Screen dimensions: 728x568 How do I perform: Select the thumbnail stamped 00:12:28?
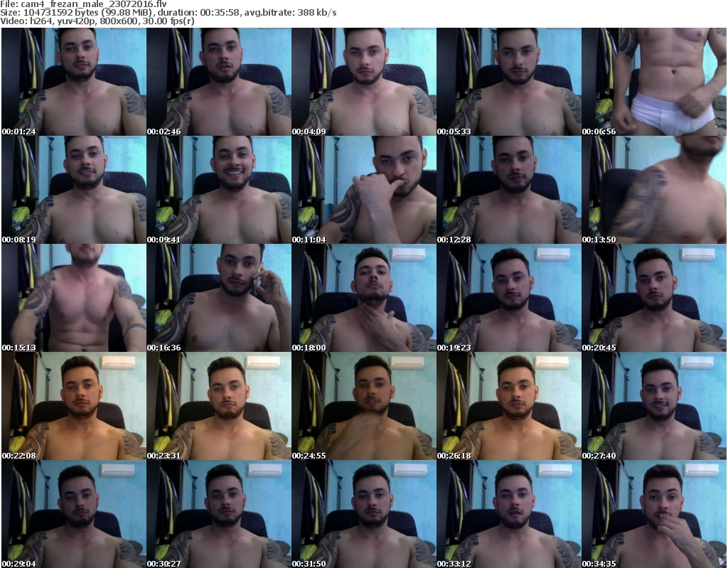coord(509,190)
